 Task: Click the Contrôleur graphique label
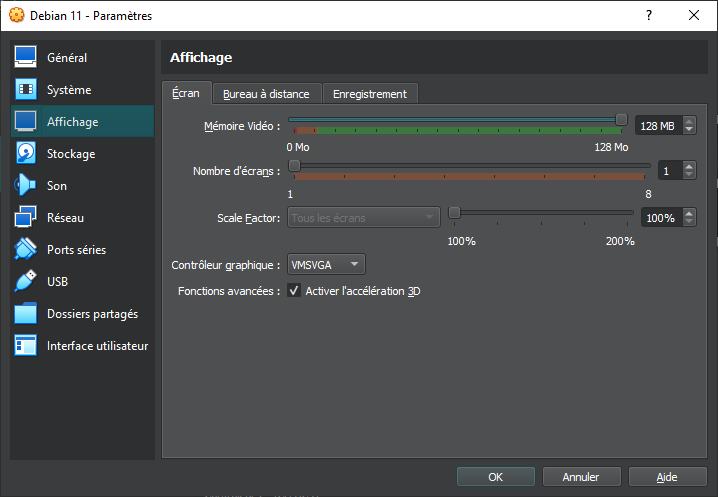click(x=225, y=265)
